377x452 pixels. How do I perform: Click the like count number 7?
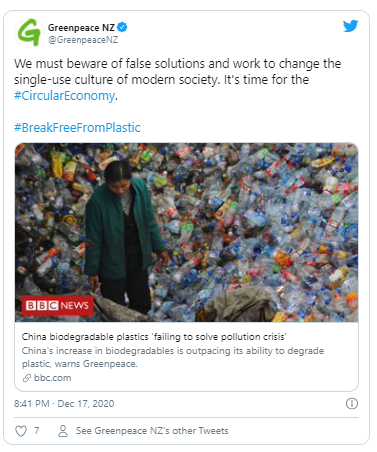pyautogui.click(x=37, y=431)
